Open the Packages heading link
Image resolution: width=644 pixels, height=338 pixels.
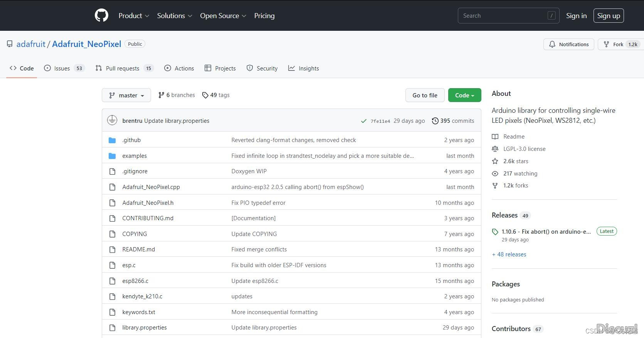point(506,284)
